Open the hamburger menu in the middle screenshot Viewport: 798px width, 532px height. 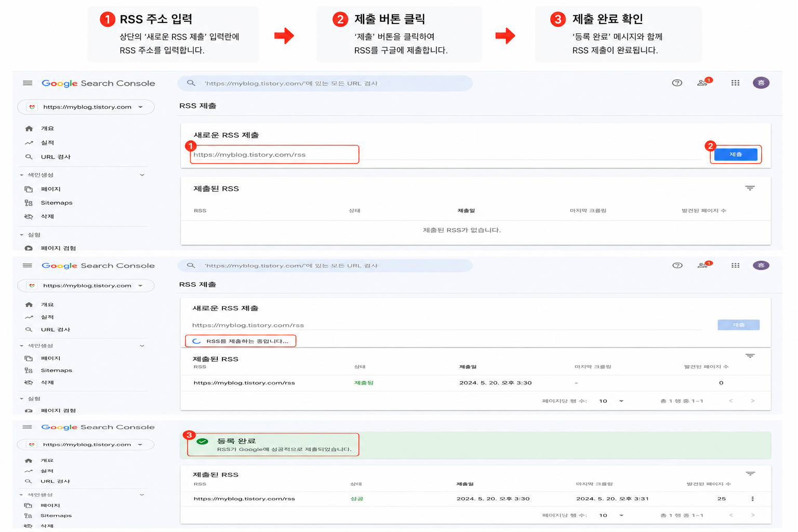(x=28, y=265)
